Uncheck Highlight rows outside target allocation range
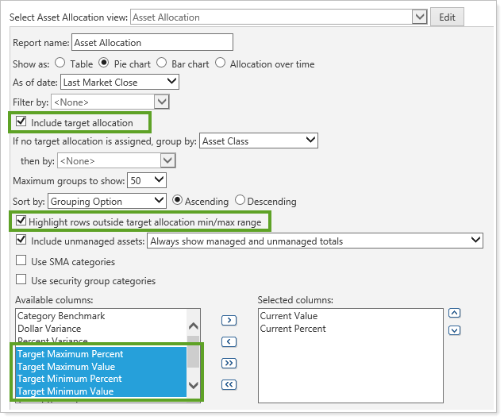 click(x=21, y=222)
